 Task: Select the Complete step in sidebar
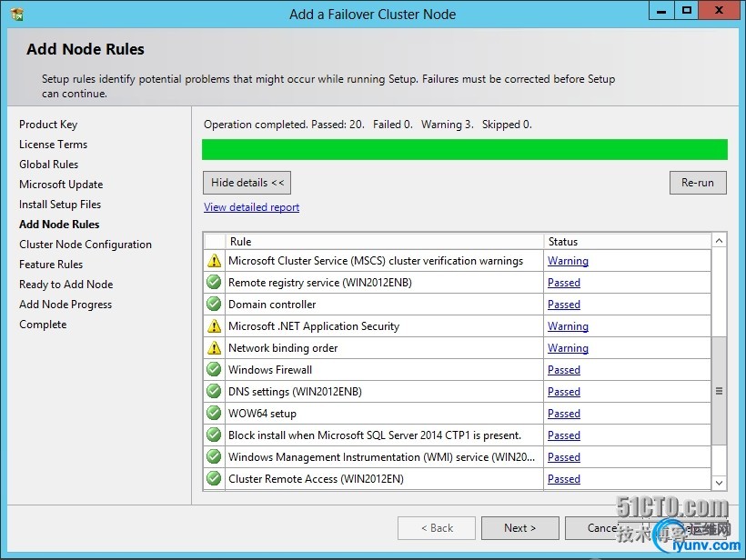pyautogui.click(x=43, y=325)
